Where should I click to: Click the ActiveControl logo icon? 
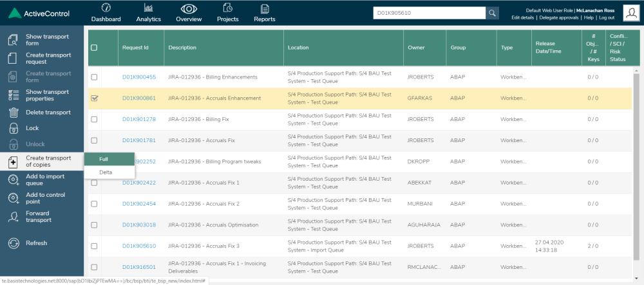pyautogui.click(x=15, y=13)
